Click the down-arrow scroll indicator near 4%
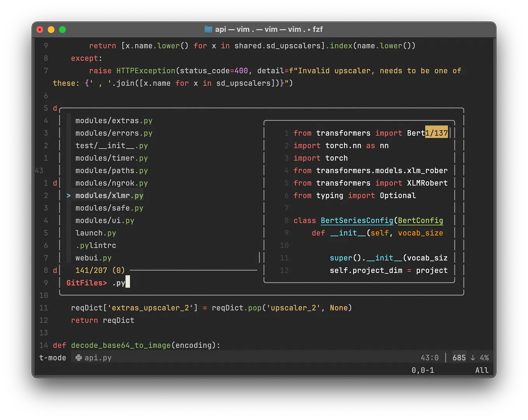 point(473,357)
